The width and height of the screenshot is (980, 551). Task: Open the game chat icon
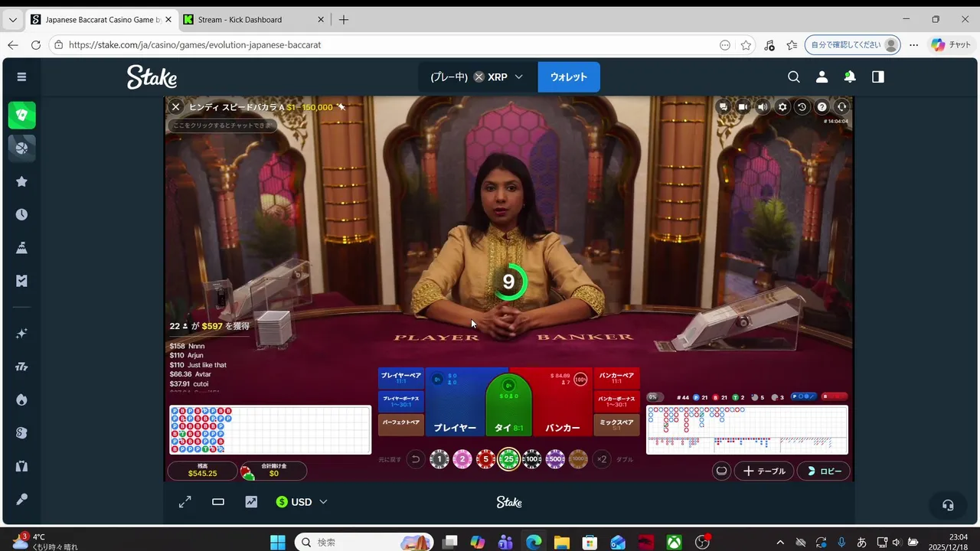tap(723, 107)
